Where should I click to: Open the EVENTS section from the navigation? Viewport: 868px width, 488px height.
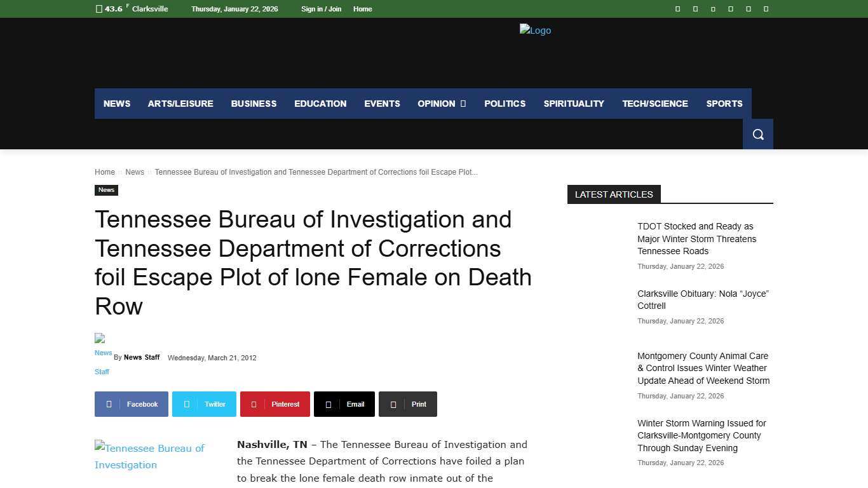(382, 104)
